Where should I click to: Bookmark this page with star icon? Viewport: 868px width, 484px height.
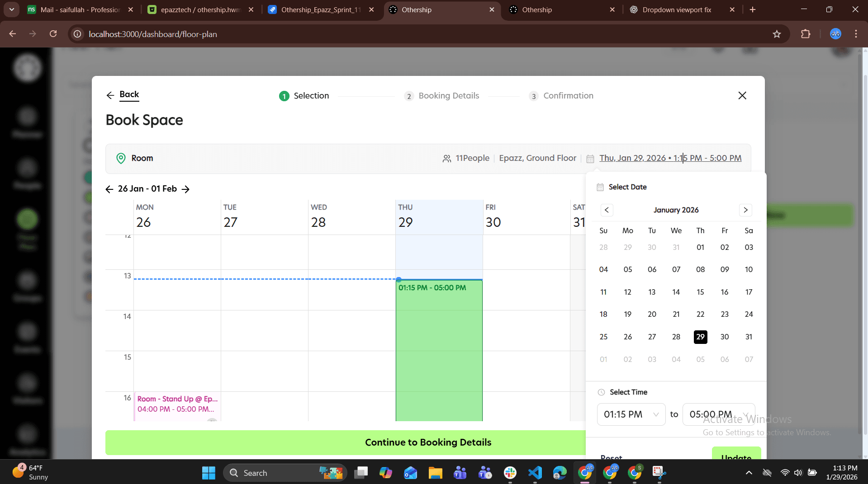coord(777,34)
